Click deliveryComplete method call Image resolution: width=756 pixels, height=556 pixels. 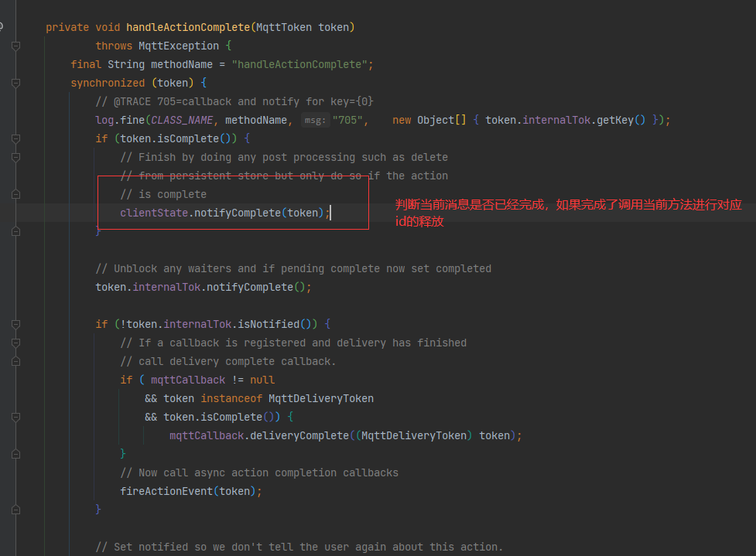pos(299,435)
